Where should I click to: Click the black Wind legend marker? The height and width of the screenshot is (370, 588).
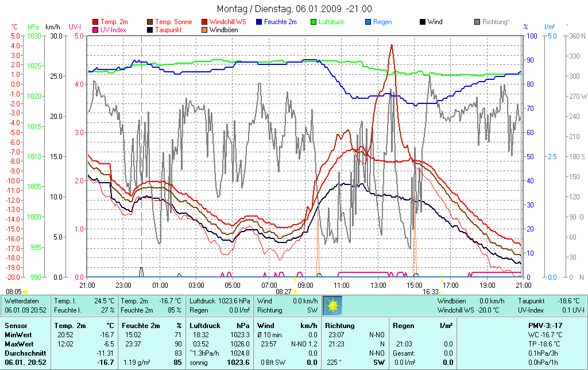click(x=423, y=22)
